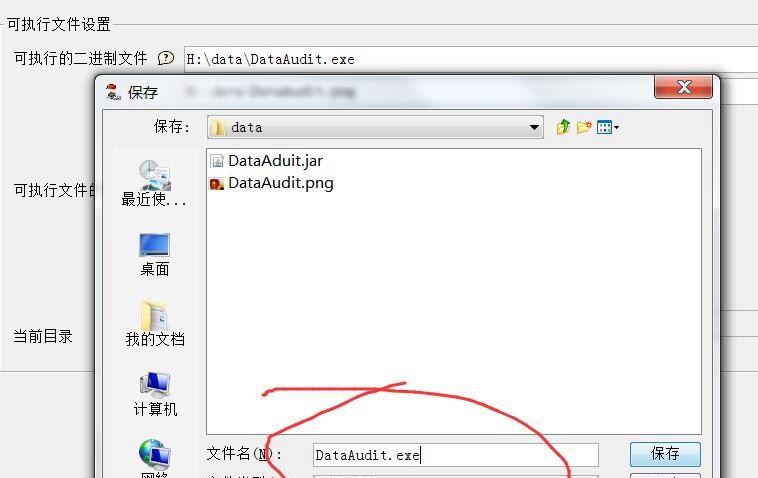Screen dimensions: 758x478
Task: Click the DataAudit.png image icon
Action: coord(217,184)
